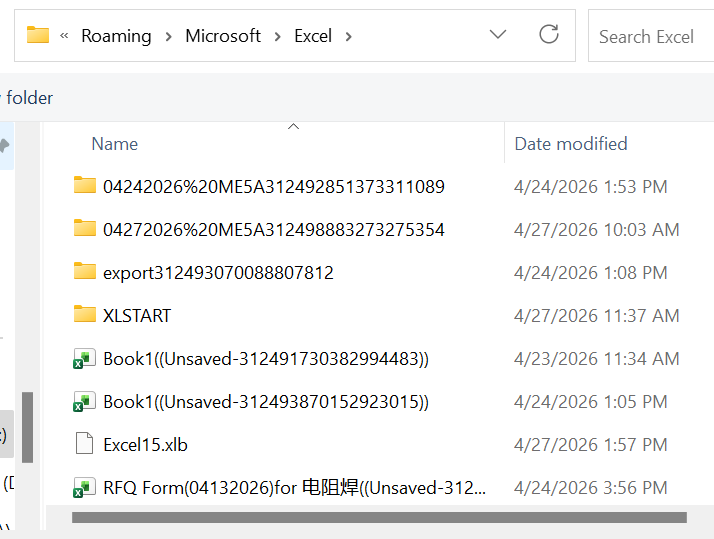714x539 pixels.
Task: Select Excel icon of RFQ Form file
Action: [84, 487]
